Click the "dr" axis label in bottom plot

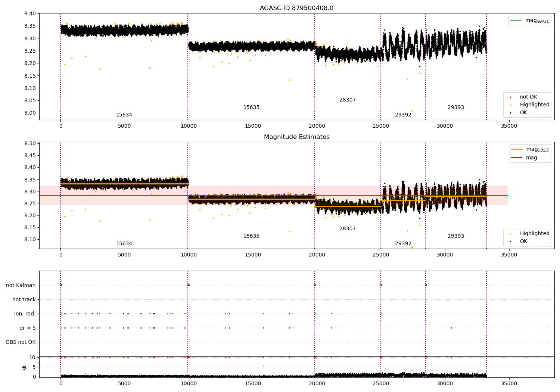tap(24, 367)
